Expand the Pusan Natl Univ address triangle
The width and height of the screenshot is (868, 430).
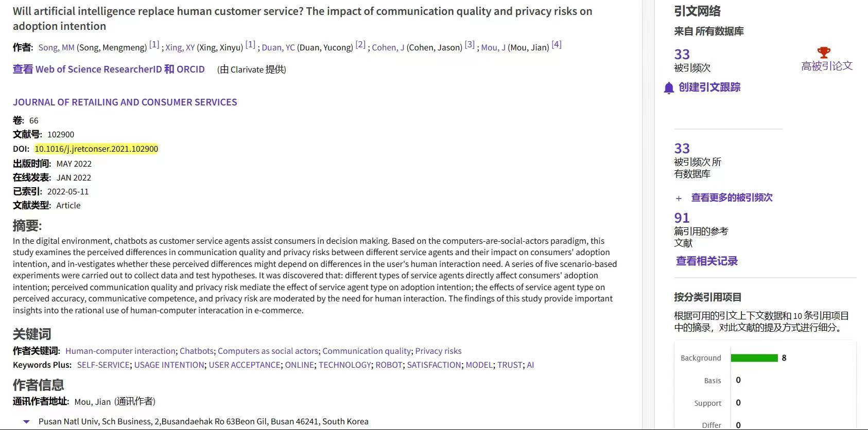26,422
